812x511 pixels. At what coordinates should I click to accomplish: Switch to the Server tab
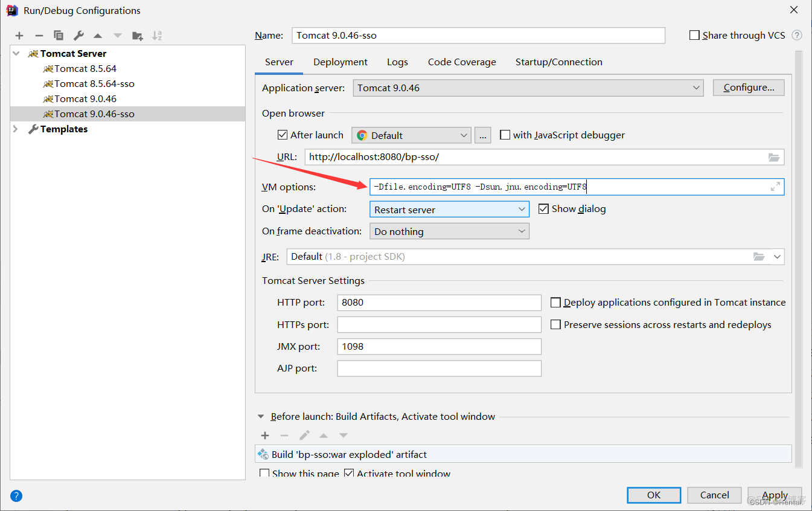coord(279,62)
